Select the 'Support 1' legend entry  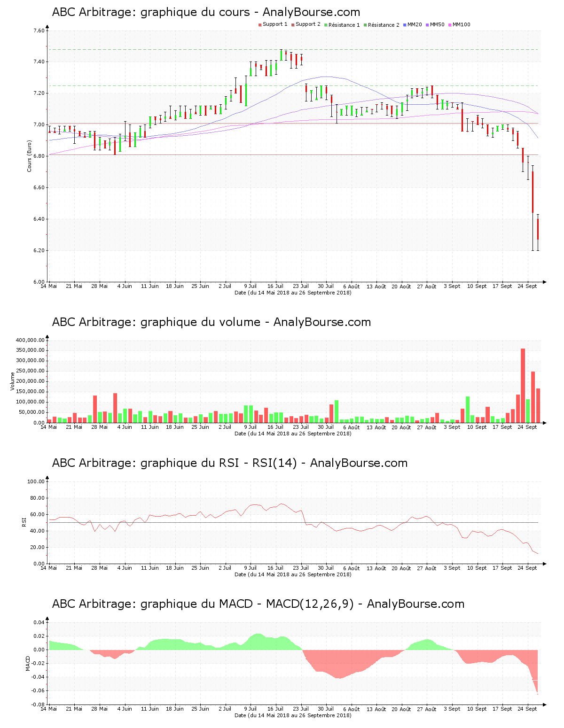pos(273,24)
